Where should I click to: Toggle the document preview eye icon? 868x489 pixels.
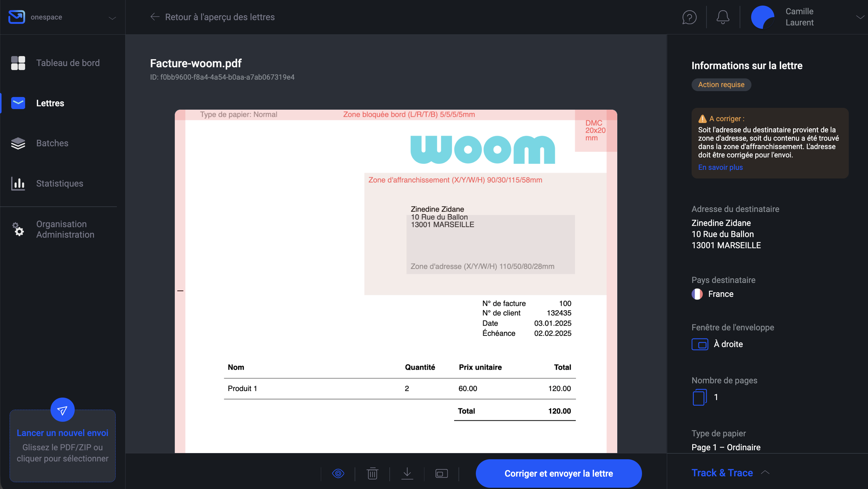[x=338, y=473]
